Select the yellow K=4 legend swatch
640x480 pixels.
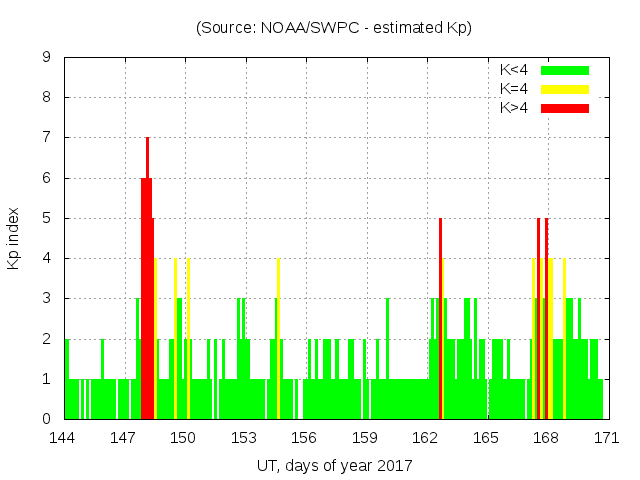[565, 89]
